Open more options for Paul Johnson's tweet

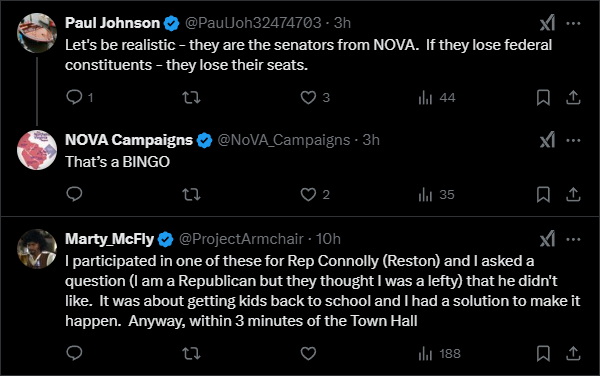point(573,23)
